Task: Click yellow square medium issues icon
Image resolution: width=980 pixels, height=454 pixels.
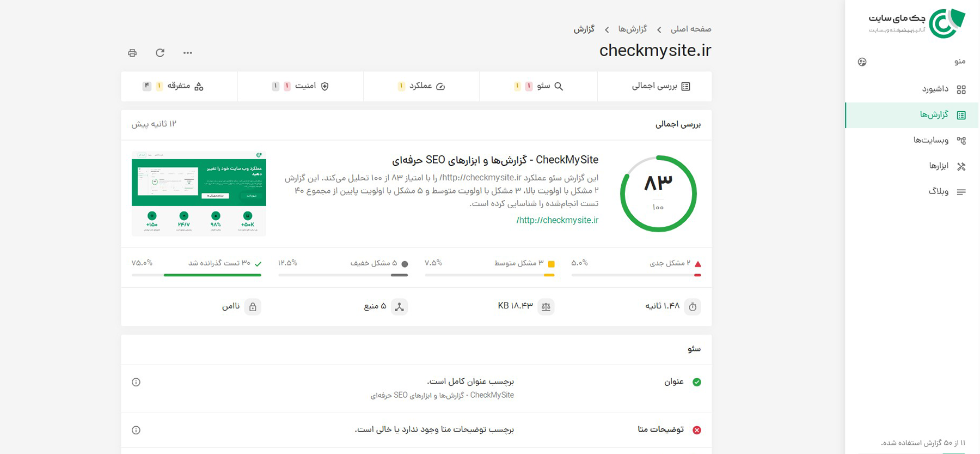Action: (x=551, y=264)
